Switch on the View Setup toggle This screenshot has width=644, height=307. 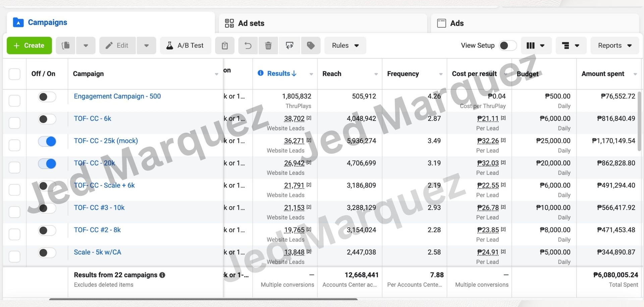point(507,45)
